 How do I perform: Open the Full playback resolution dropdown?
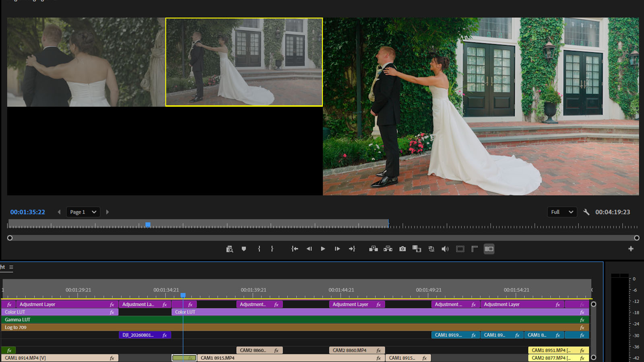click(562, 212)
